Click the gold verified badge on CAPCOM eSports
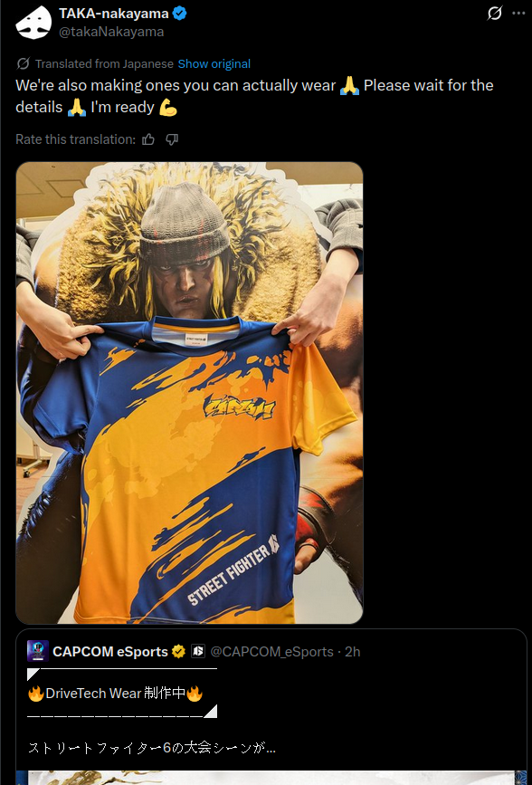Image resolution: width=532 pixels, height=785 pixels. [178, 651]
